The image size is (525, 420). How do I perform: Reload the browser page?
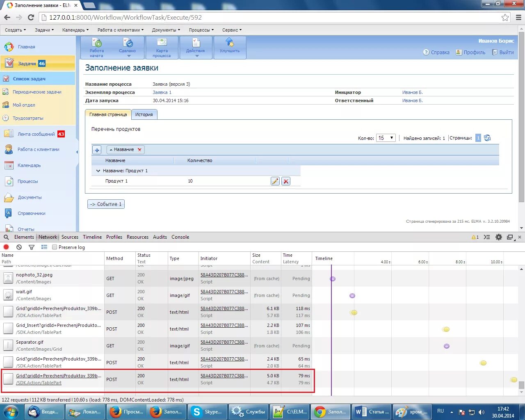click(x=31, y=17)
